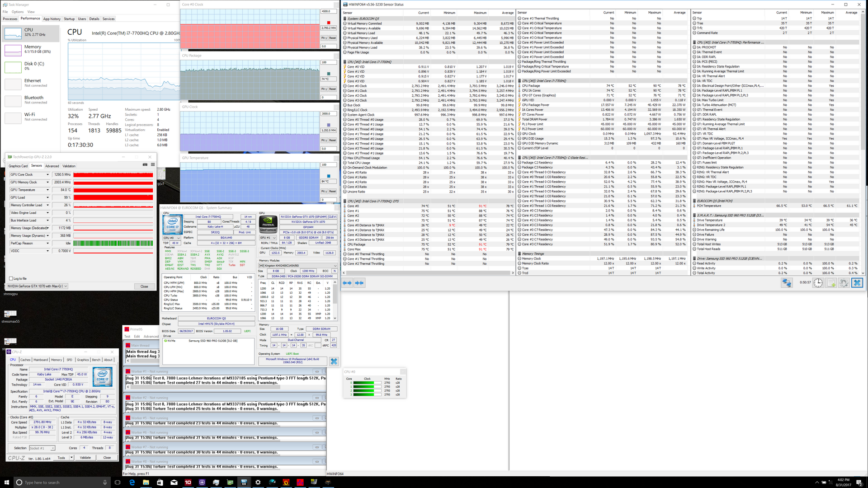Image resolution: width=868 pixels, height=488 pixels.
Task: Click GPU-Z screenshot camera icon
Action: (x=145, y=165)
